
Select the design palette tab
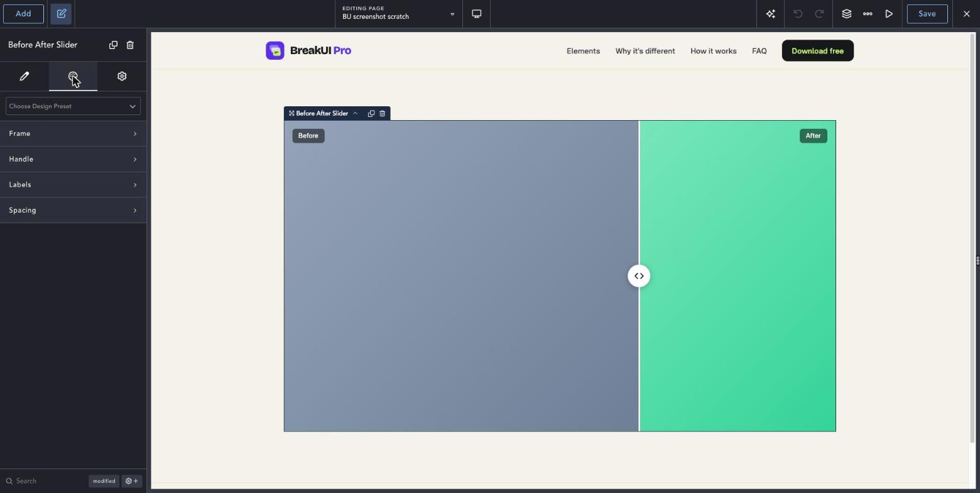click(x=73, y=76)
